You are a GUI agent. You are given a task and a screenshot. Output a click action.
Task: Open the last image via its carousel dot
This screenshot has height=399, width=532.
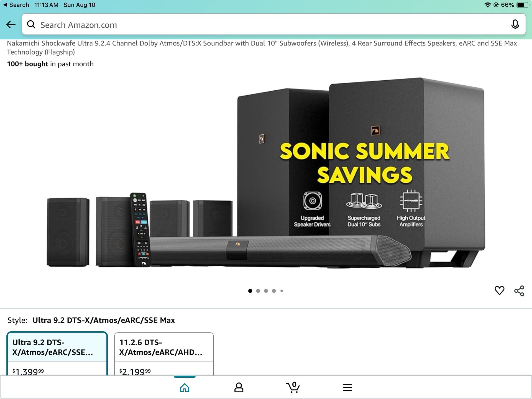pyautogui.click(x=282, y=291)
